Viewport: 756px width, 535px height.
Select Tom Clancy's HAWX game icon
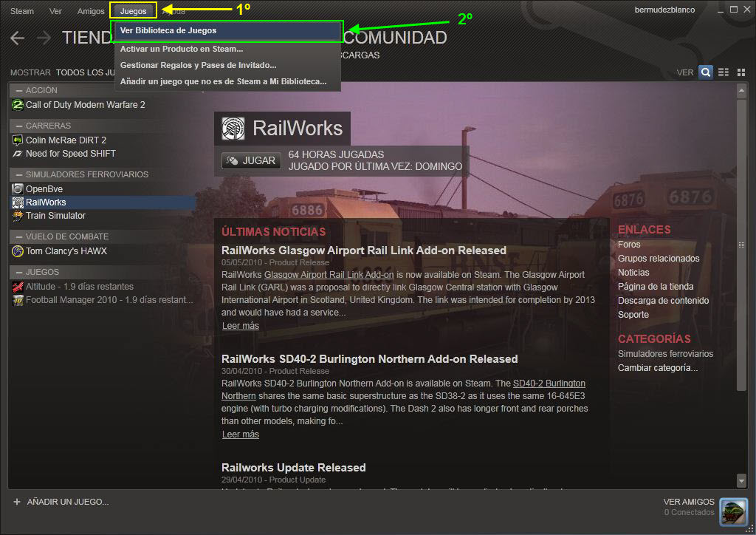[x=18, y=251]
